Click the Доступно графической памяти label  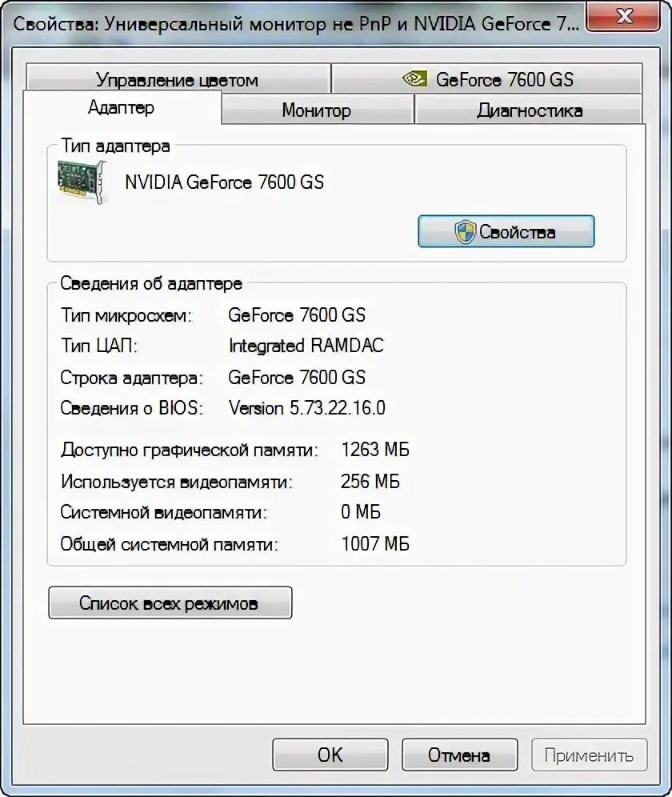coord(190,451)
